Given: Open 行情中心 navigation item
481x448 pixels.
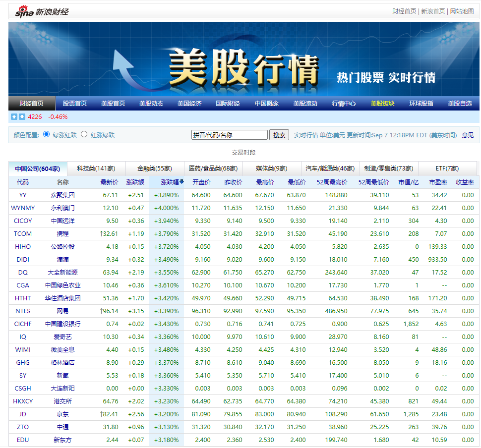Looking at the screenshot, I should 344,104.
